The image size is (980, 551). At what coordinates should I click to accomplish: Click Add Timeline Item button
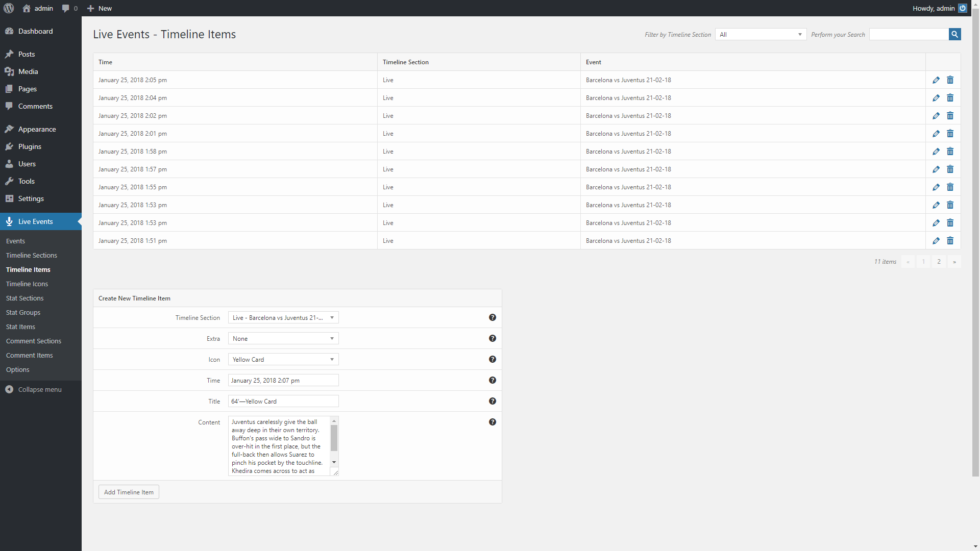(129, 492)
